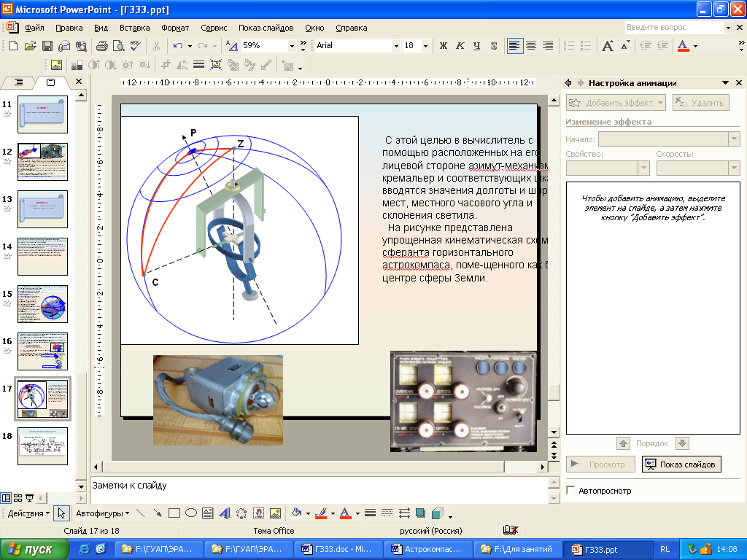Toggle italic formatting with the К button
Image resolution: width=747 pixels, height=560 pixels.
tap(460, 46)
